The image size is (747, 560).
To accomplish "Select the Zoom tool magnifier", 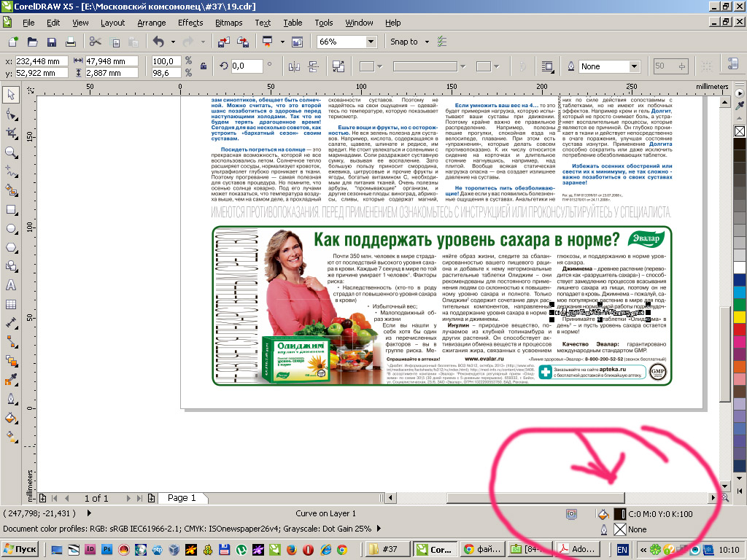I will pyautogui.click(x=10, y=152).
